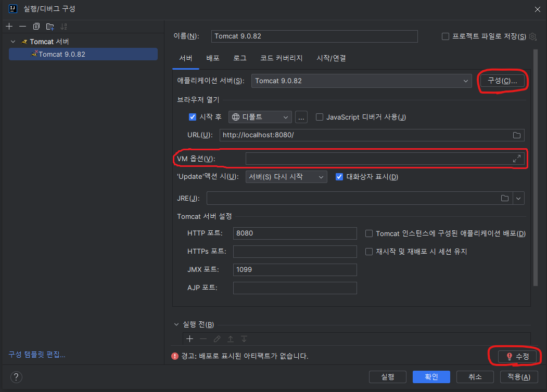
Task: Select Tomcat 9.0.82 configuration in tree
Action: point(83,55)
